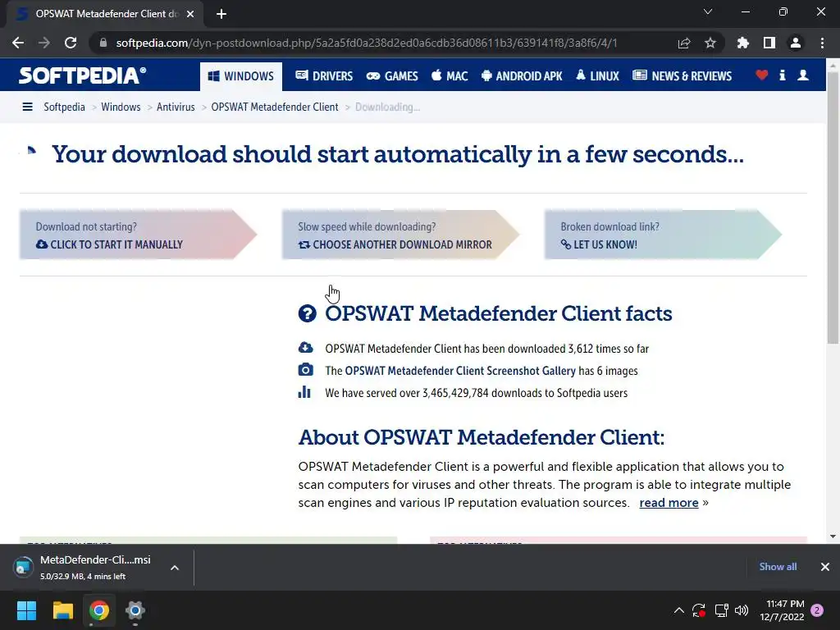Image resolution: width=840 pixels, height=630 pixels.
Task: Go to Windows breadcrumb link
Action: (x=121, y=107)
